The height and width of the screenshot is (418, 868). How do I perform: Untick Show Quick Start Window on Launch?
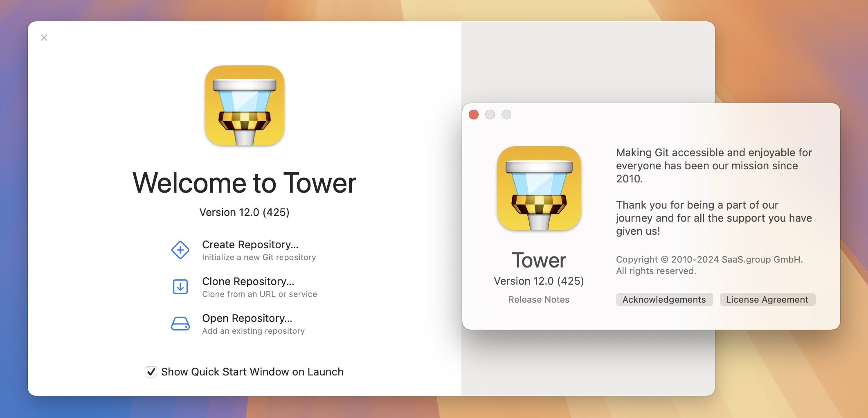(151, 372)
